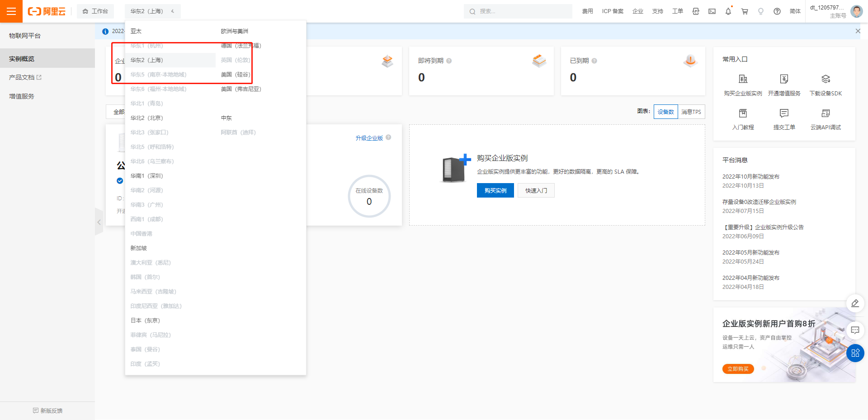Open 存量设备0改造迁移企业版实例 message
This screenshot has width=868, height=420.
759,202
